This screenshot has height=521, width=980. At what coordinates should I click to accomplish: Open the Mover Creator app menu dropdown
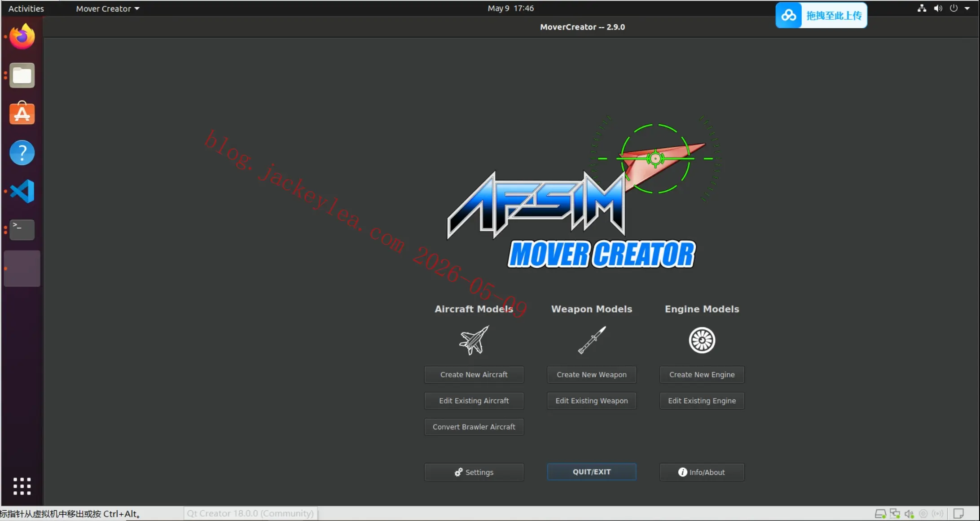pos(108,9)
